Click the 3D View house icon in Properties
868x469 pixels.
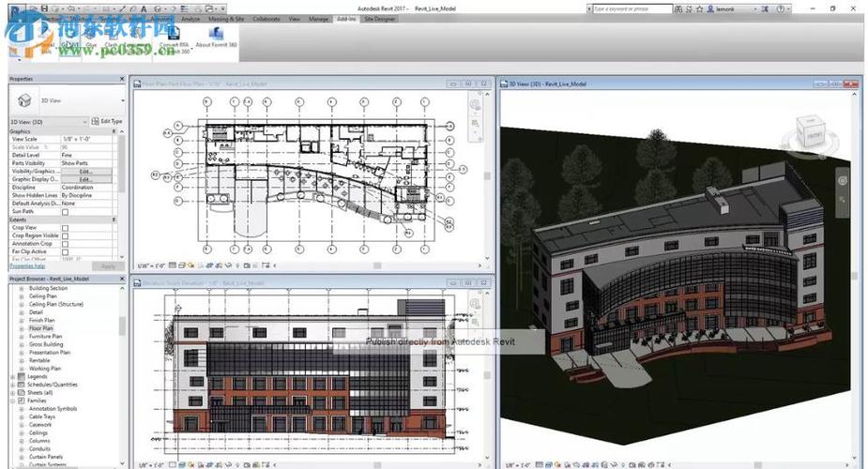(24, 100)
